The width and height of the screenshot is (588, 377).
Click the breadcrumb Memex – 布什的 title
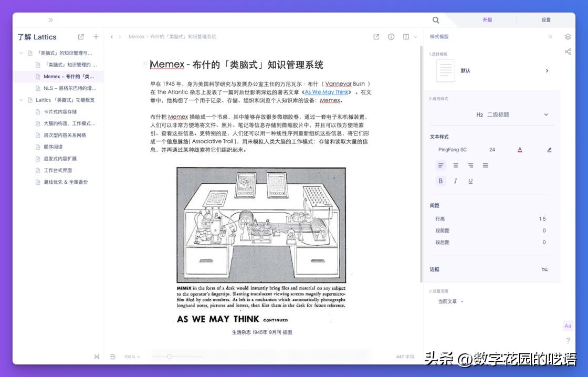click(x=172, y=37)
